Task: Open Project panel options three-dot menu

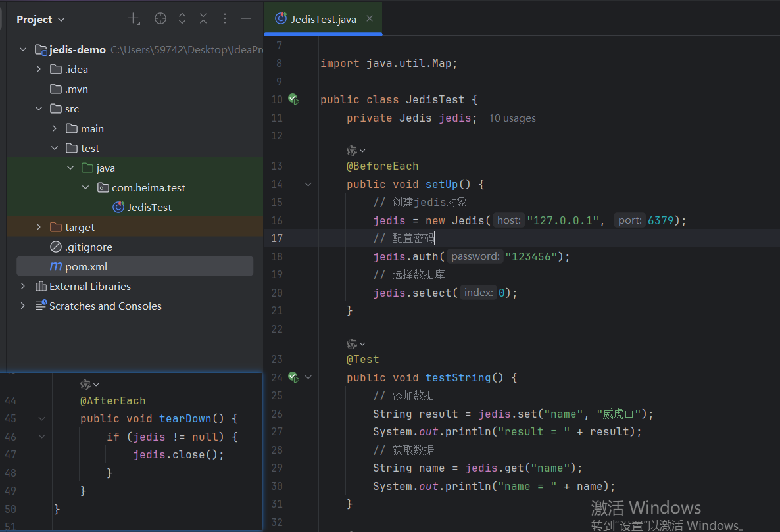Action: 225,19
